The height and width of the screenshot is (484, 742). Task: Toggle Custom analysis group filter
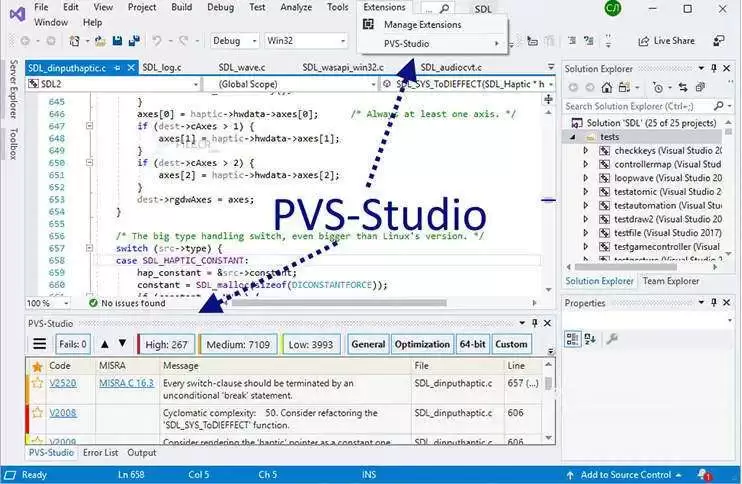pos(511,344)
